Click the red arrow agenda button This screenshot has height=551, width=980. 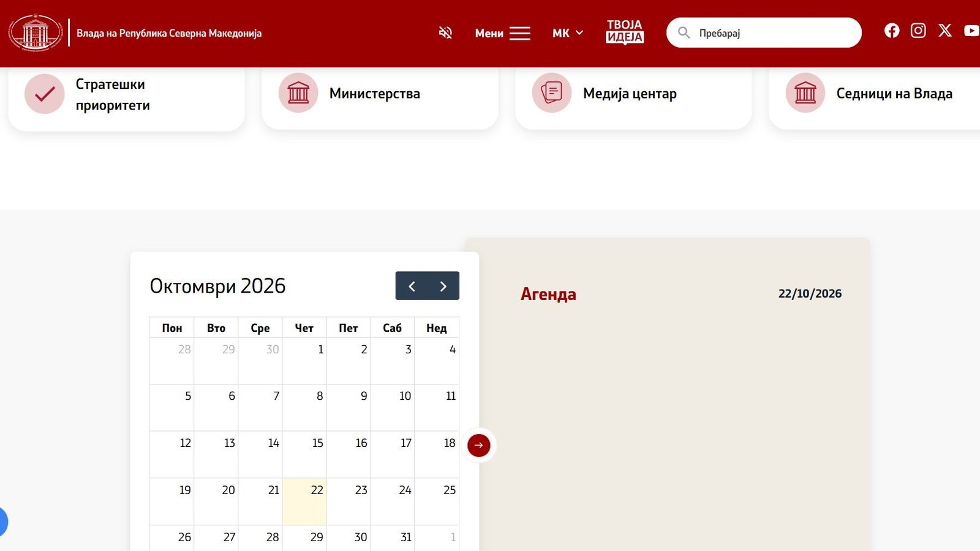[479, 445]
